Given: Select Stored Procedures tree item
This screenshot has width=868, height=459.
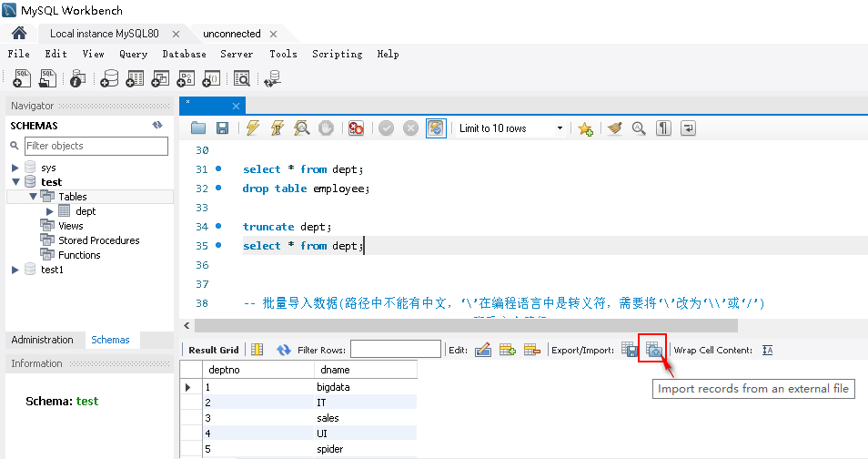Looking at the screenshot, I should click(x=98, y=240).
